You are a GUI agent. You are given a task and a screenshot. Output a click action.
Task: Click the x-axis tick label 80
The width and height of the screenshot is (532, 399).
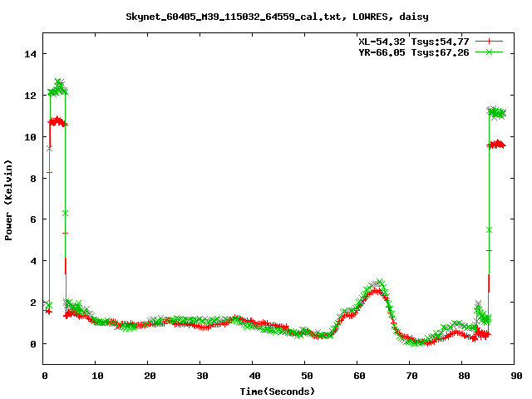(x=464, y=376)
